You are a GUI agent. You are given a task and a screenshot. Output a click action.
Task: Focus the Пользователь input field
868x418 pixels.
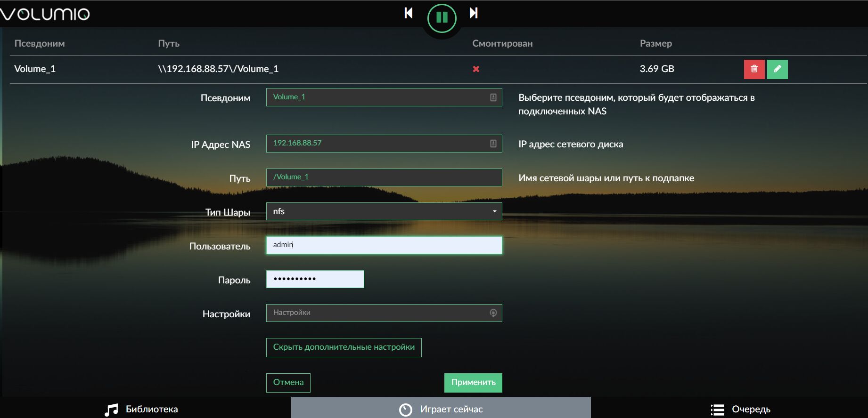(384, 245)
